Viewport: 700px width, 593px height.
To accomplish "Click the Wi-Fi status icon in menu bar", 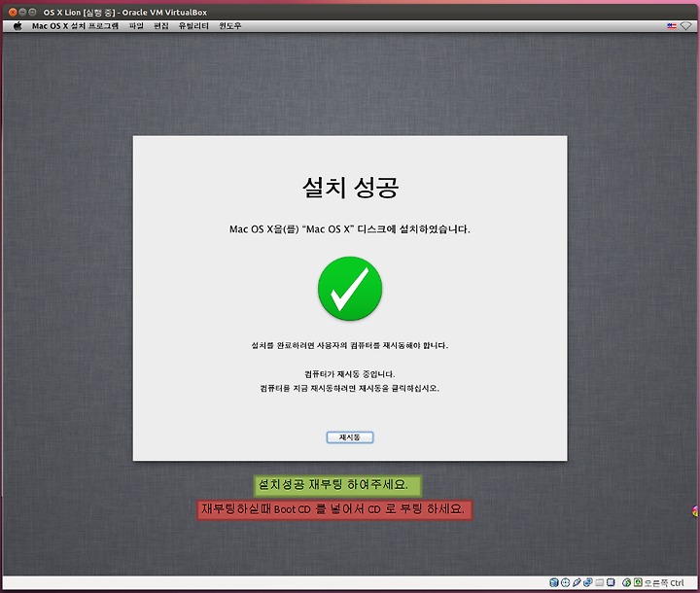I will 686,26.
